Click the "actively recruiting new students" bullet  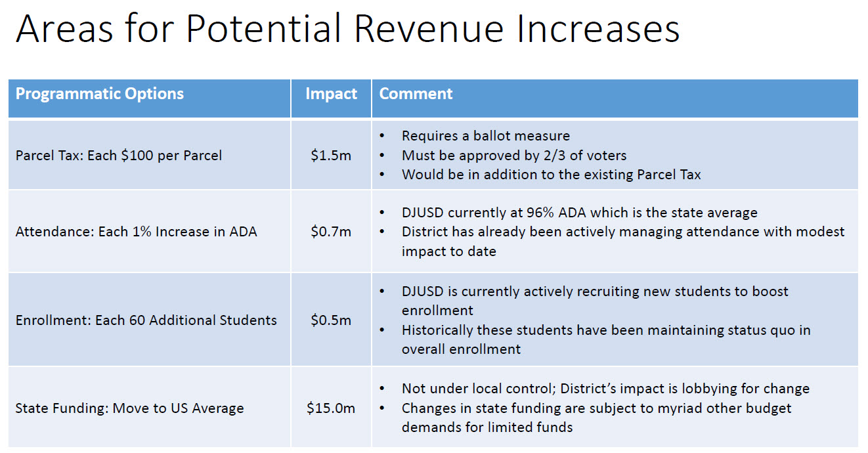(594, 291)
